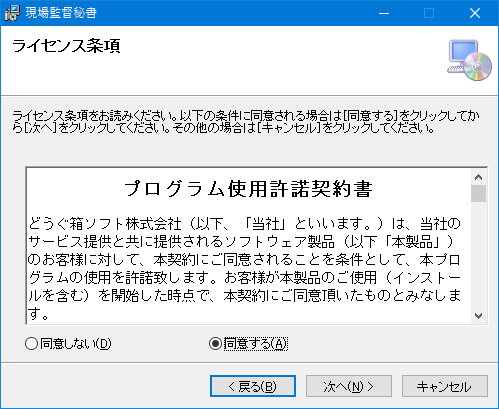Click the empty scrollbar track below the thumb
This screenshot has height=409, width=499.
[x=479, y=255]
